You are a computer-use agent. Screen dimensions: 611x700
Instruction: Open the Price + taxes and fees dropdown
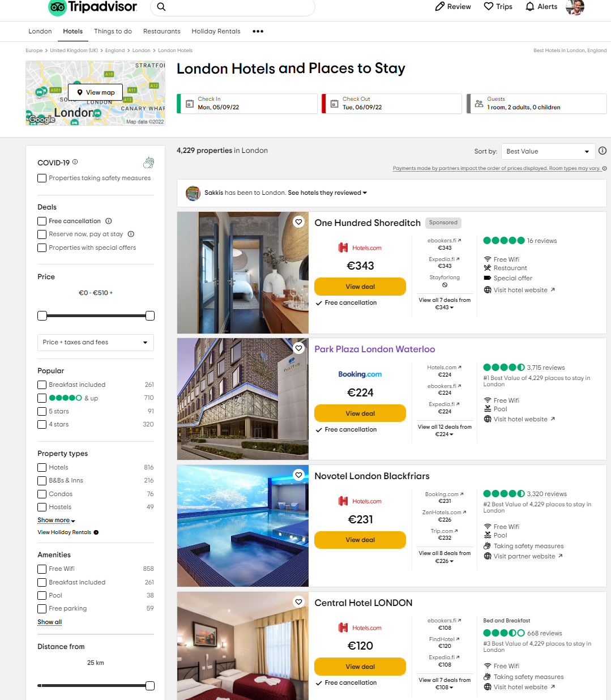tap(96, 343)
